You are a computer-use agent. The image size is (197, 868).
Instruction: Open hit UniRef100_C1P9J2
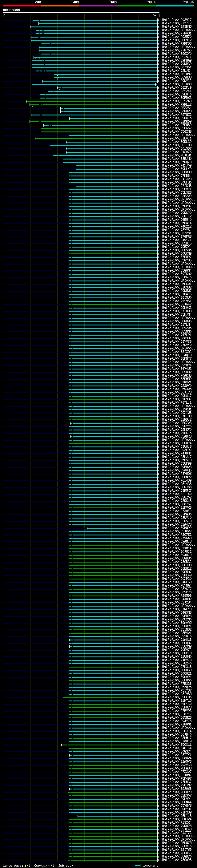coord(177,419)
